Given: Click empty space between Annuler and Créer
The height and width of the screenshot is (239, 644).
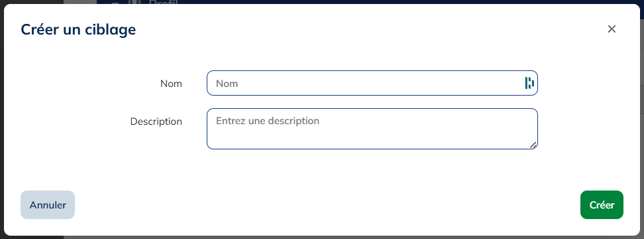Looking at the screenshot, I should point(329,205).
